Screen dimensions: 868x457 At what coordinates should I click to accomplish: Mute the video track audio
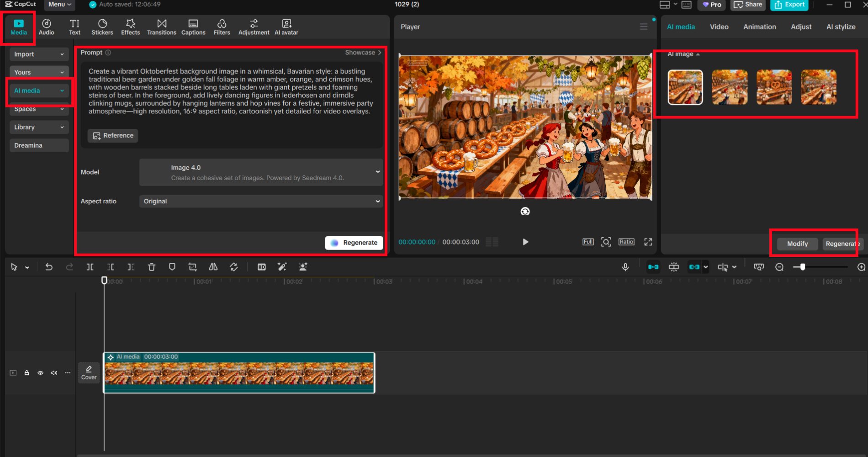point(54,372)
